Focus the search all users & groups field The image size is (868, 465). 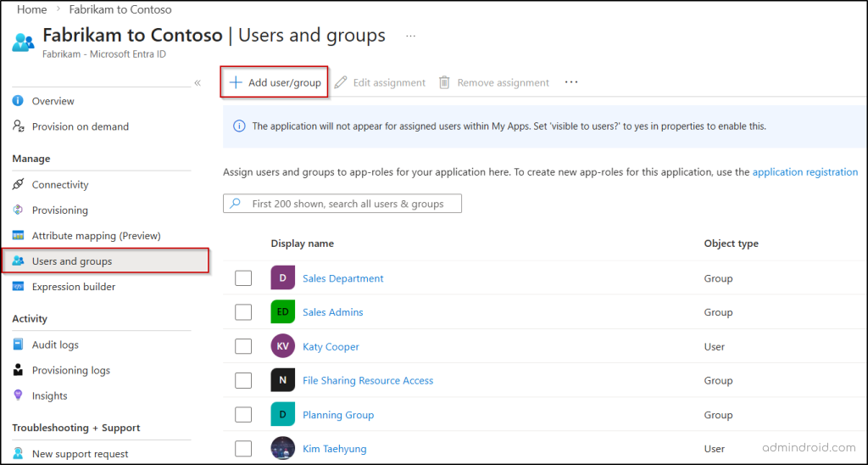click(x=342, y=204)
